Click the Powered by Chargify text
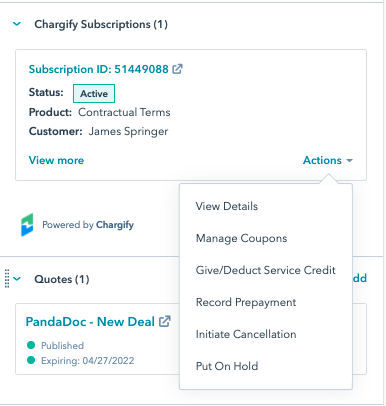Image resolution: width=386 pixels, height=406 pixels. click(x=88, y=225)
